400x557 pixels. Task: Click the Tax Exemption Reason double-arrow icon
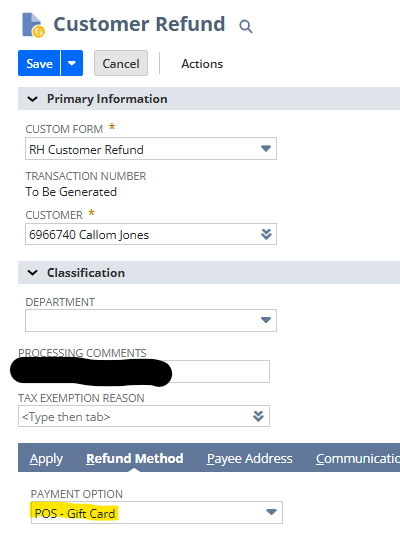coord(258,416)
